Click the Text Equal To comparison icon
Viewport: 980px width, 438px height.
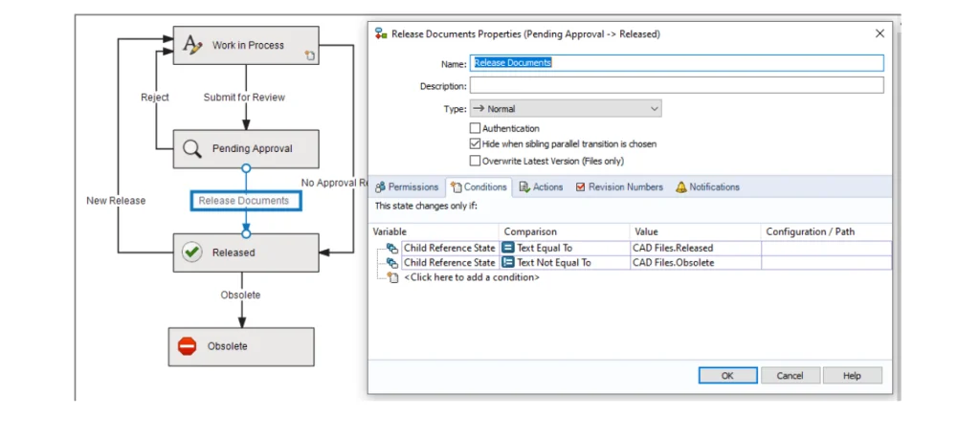508,248
